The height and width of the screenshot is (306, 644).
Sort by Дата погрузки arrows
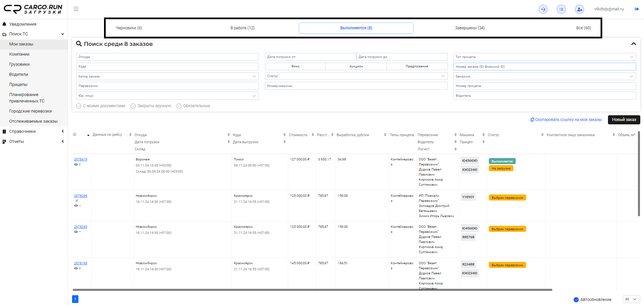[229, 142]
